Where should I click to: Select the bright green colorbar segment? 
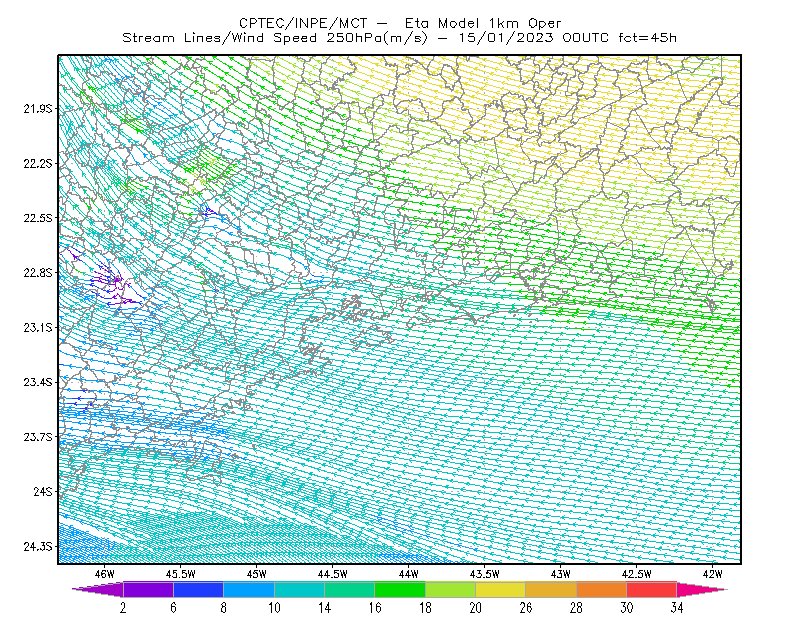pos(400,589)
